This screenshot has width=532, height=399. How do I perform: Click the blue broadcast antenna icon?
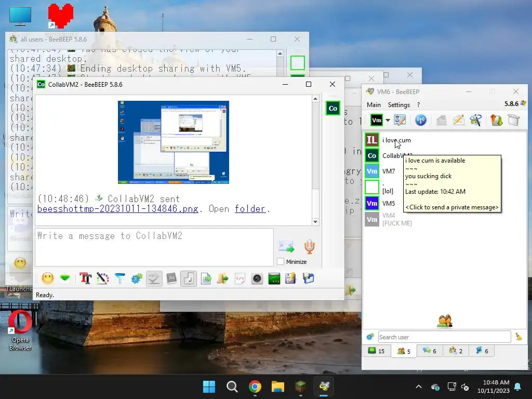pos(421,120)
